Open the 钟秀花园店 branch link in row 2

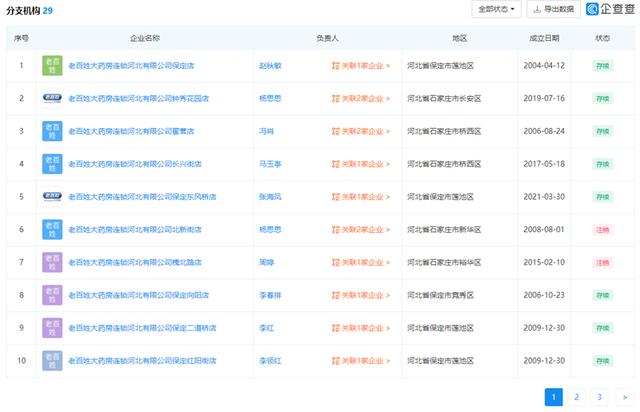[138, 98]
